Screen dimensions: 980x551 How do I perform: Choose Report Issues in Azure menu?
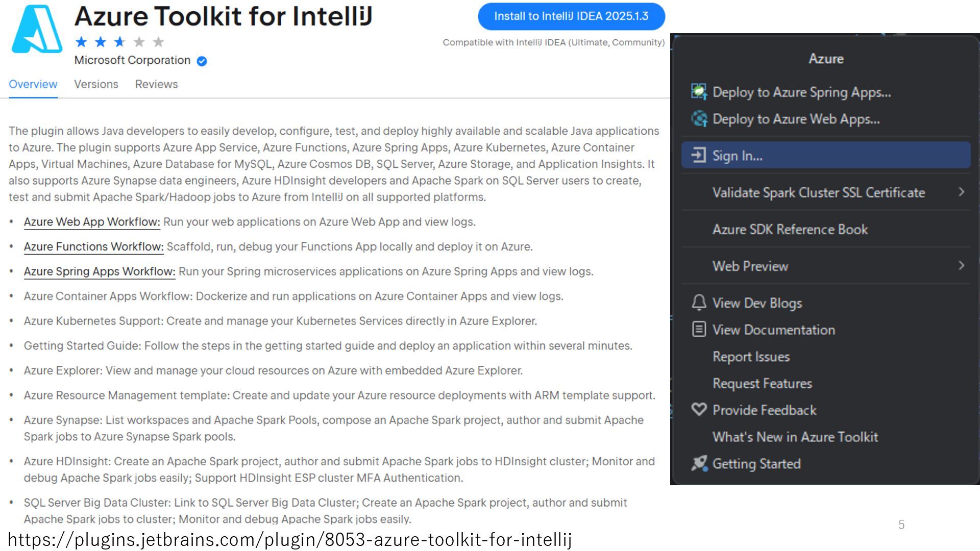(x=826, y=356)
